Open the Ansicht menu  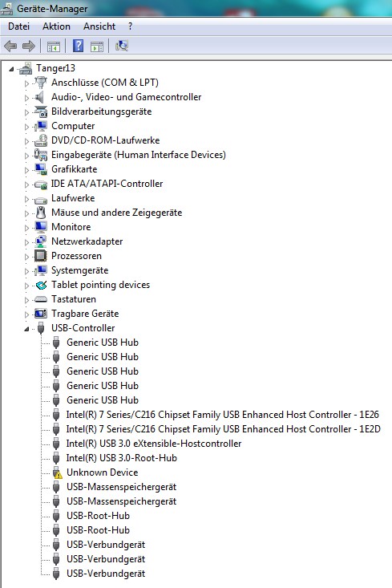[99, 26]
